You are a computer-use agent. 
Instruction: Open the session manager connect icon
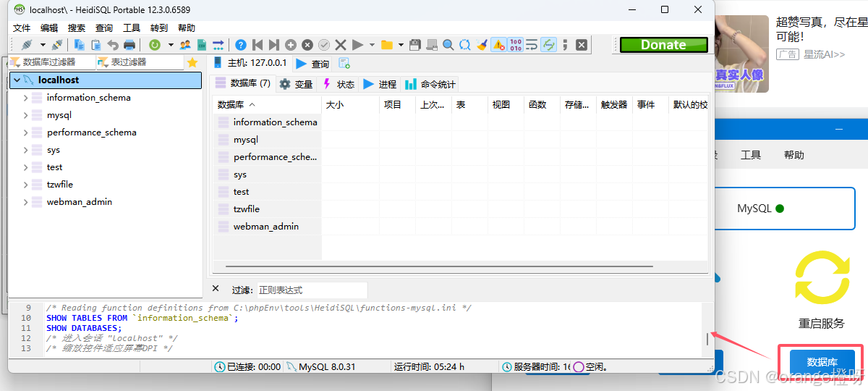point(27,45)
